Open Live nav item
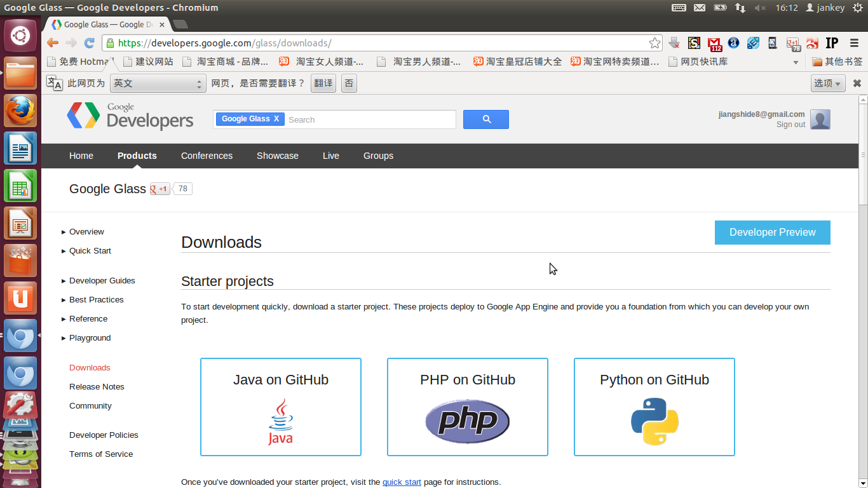 (331, 156)
